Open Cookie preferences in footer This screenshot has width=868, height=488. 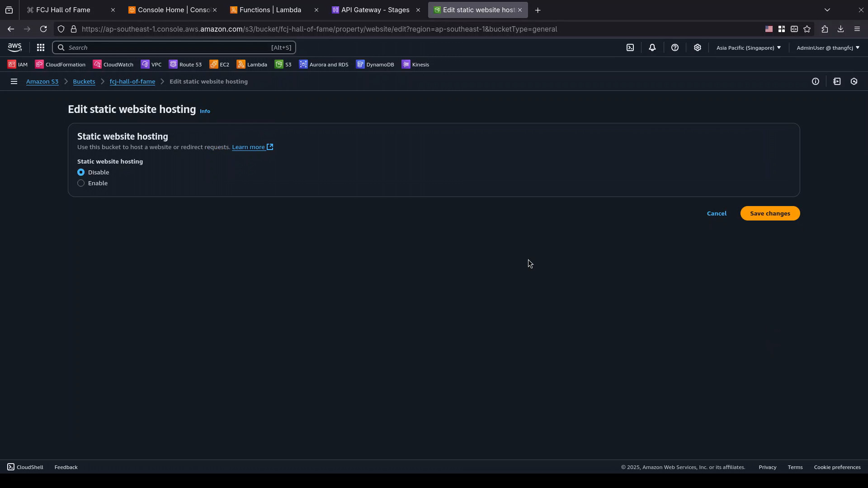837,467
